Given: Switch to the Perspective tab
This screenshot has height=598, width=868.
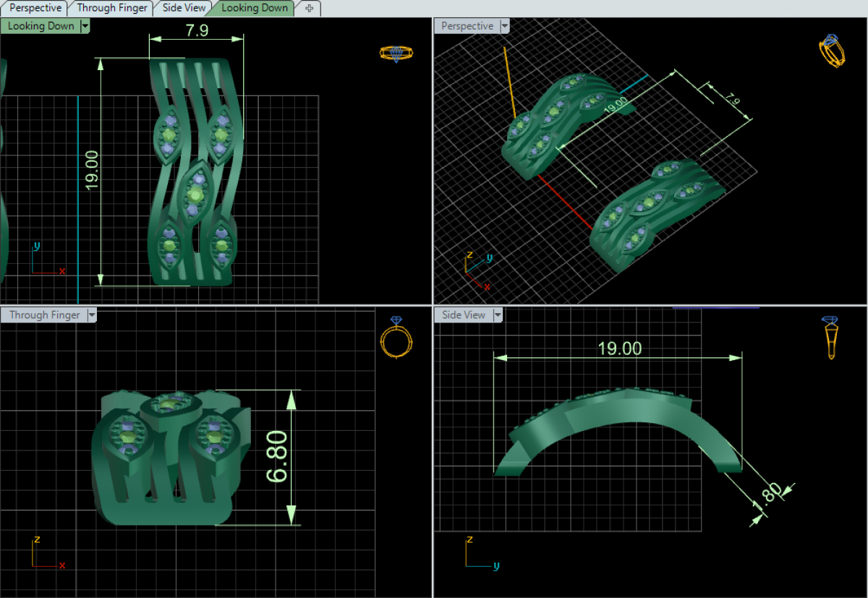Looking at the screenshot, I should (x=35, y=8).
